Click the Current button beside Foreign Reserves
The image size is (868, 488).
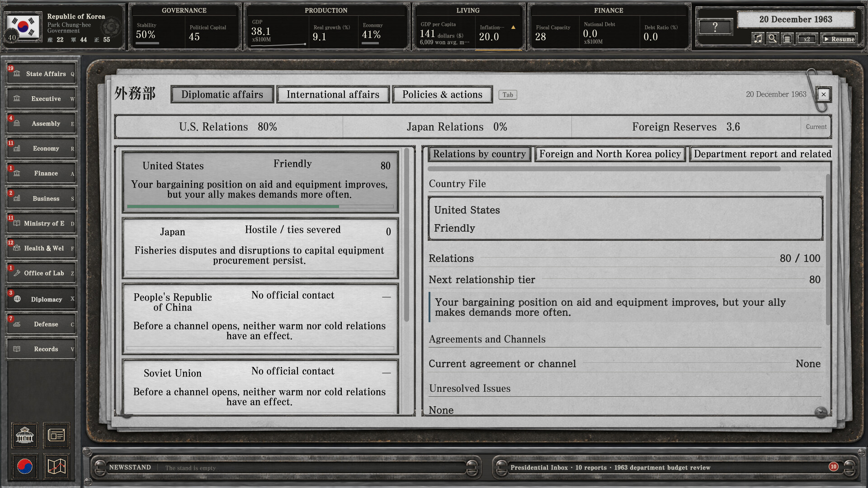816,127
